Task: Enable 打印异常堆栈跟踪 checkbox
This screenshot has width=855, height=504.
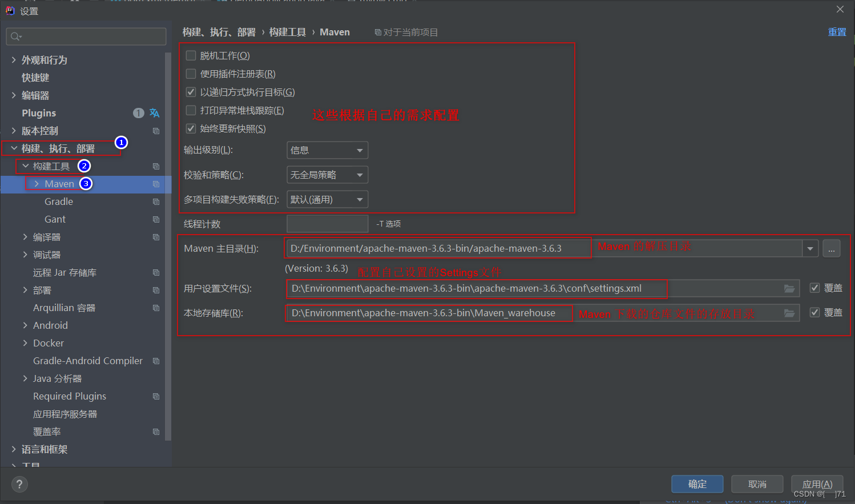Action: pos(191,110)
